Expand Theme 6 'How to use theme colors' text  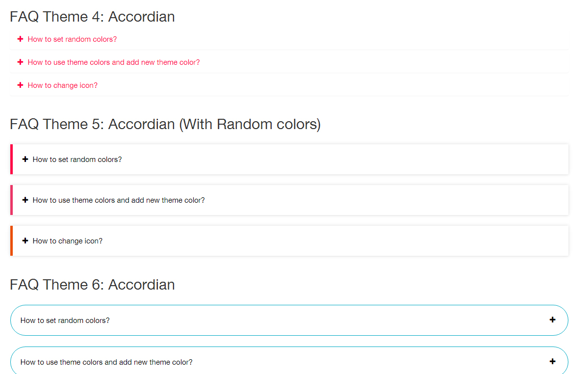point(106,362)
